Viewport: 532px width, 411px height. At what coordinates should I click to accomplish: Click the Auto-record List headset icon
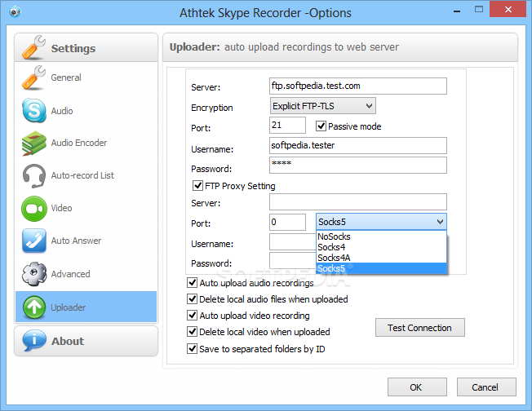[34, 175]
